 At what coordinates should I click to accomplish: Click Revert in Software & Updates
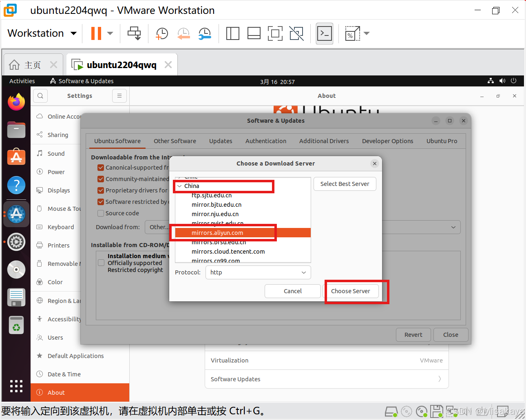(x=413, y=335)
